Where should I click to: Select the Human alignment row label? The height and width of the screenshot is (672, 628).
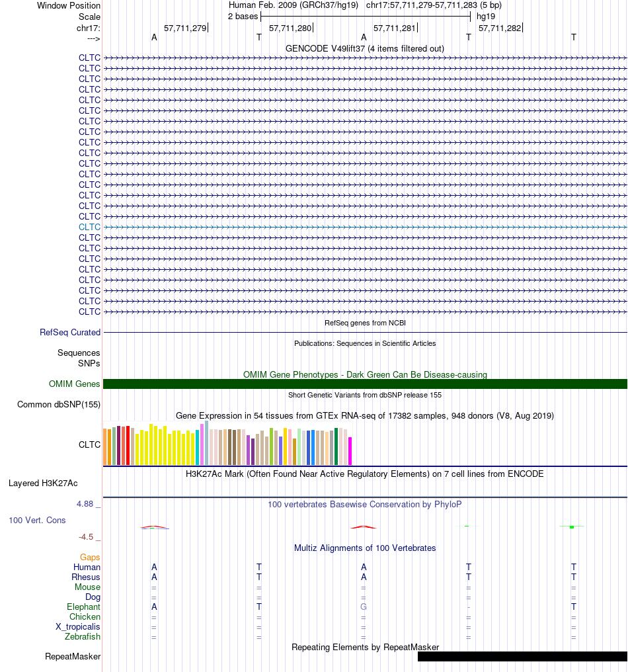point(87,567)
